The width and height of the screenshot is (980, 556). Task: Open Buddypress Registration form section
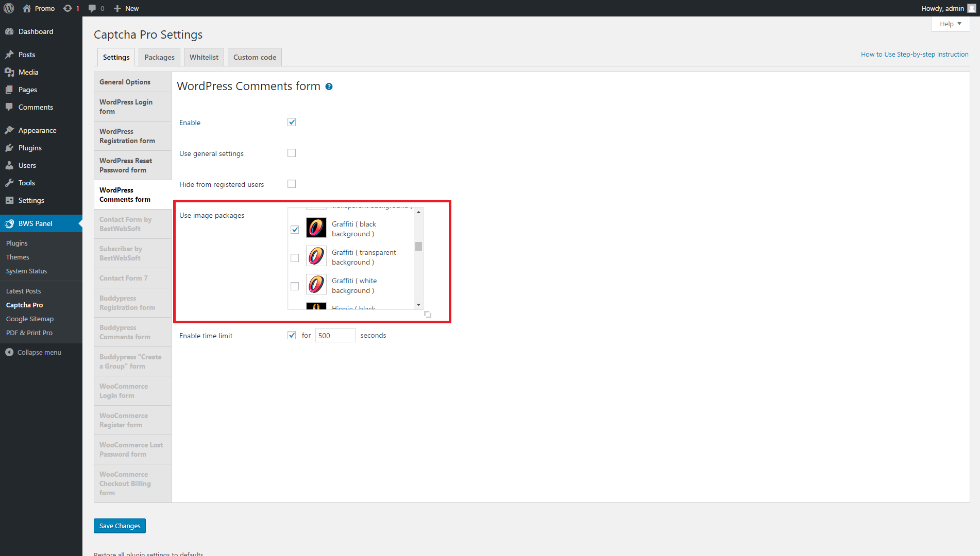click(133, 303)
